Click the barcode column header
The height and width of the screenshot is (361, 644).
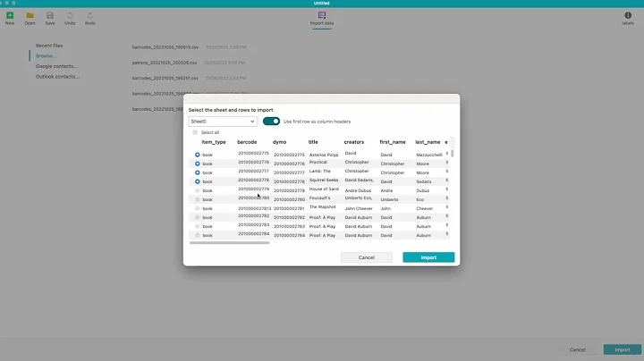tap(247, 142)
